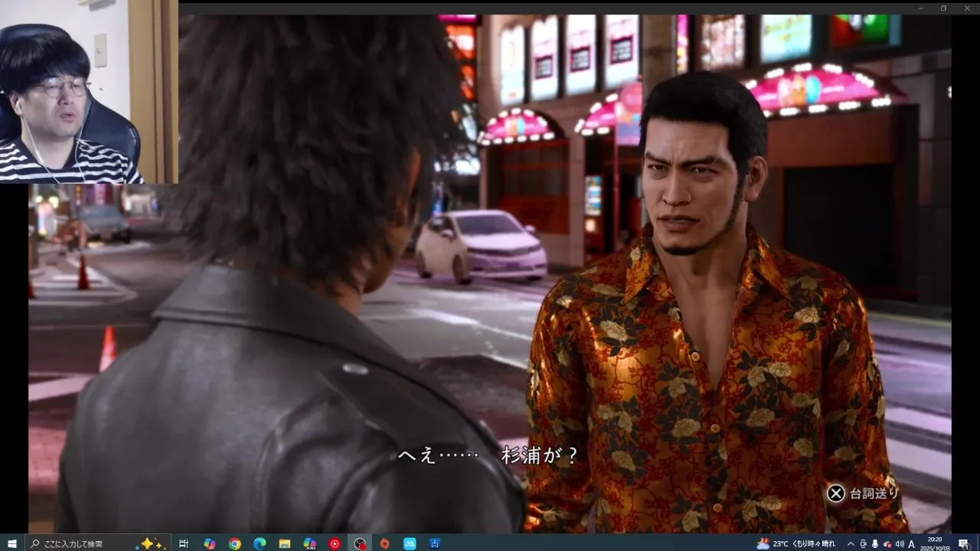Open the clock showing 20:20

tap(935, 543)
